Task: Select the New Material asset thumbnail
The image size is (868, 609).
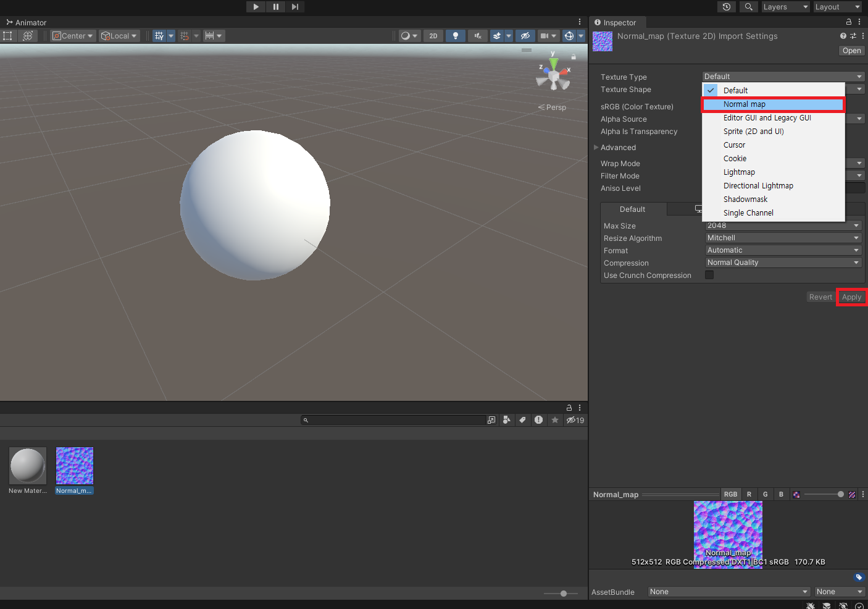Action: coord(28,466)
